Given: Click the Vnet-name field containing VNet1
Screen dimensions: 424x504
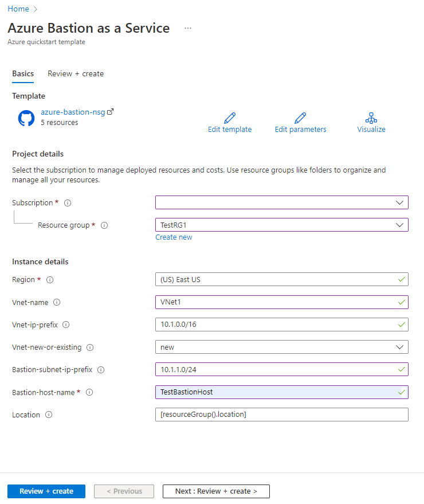Looking at the screenshot, I should 282,302.
